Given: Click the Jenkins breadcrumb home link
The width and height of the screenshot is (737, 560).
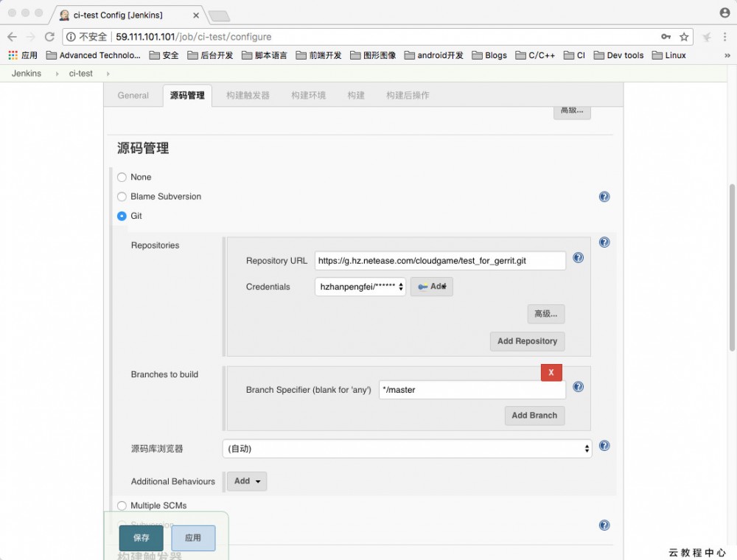Looking at the screenshot, I should click(x=26, y=73).
